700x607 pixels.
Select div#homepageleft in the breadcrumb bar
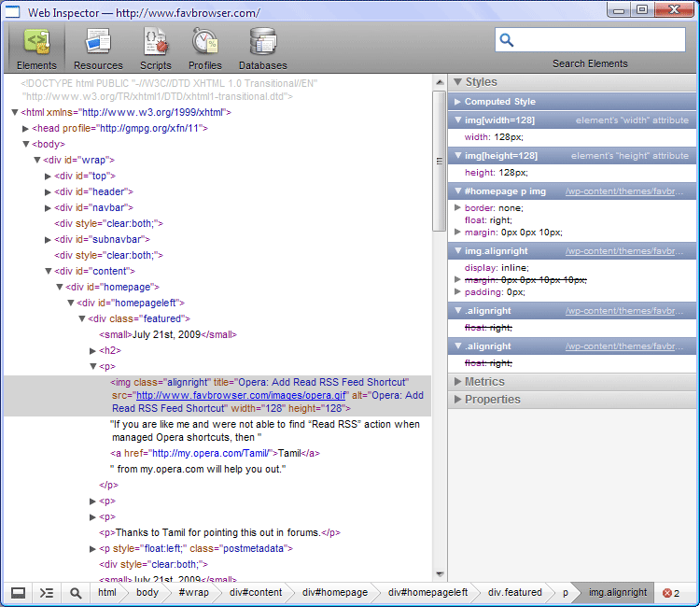point(427,593)
